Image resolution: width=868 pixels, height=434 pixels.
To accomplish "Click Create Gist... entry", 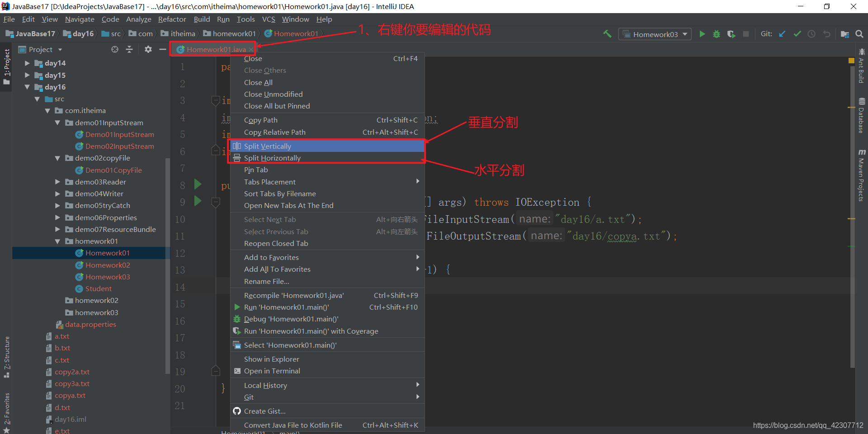I will click(327, 411).
